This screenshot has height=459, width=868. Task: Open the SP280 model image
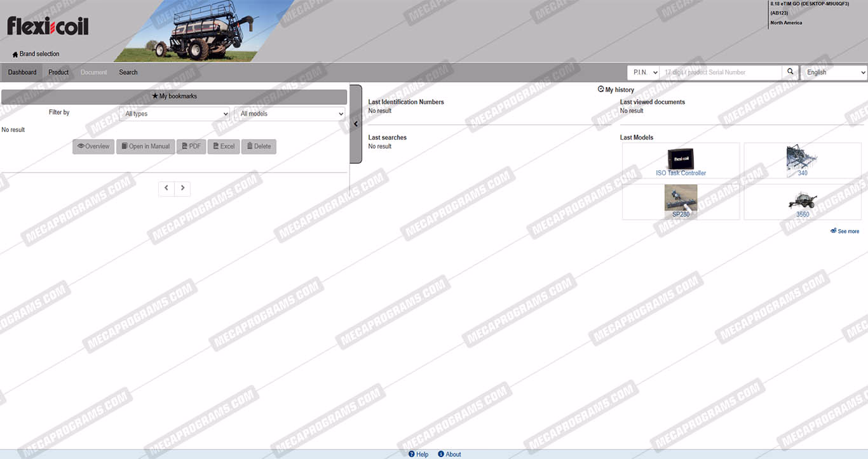[681, 197]
